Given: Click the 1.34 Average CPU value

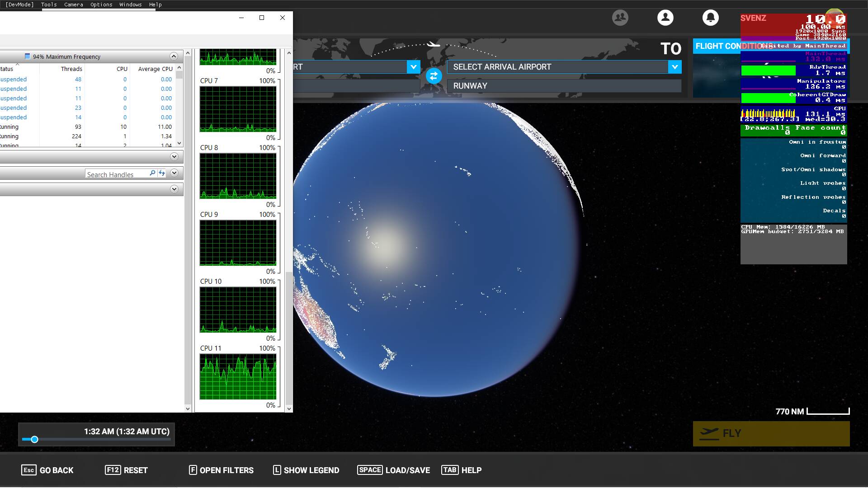Looking at the screenshot, I should [x=166, y=136].
